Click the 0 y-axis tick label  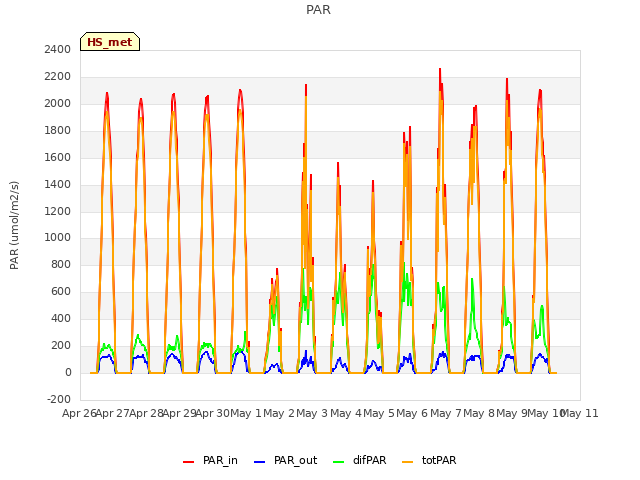(68, 372)
